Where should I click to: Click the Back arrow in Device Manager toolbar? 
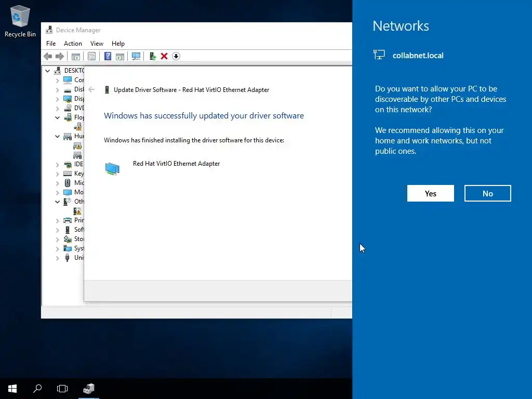[48, 56]
